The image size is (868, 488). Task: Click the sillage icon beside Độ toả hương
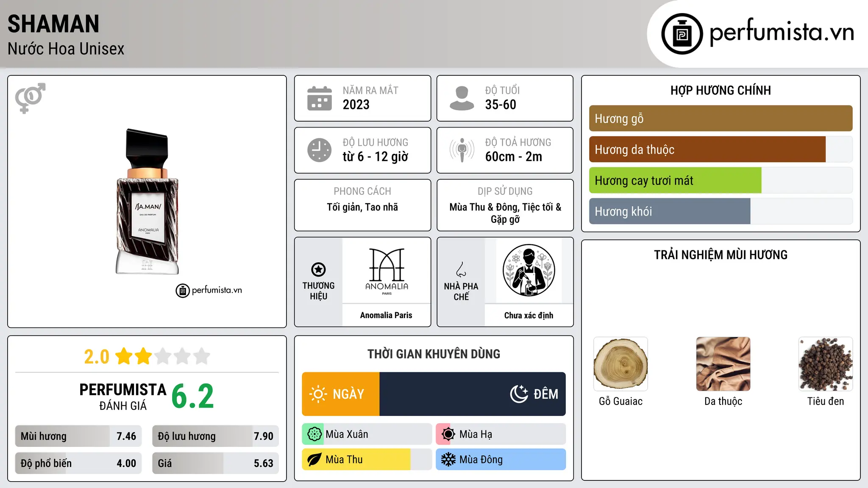click(462, 150)
